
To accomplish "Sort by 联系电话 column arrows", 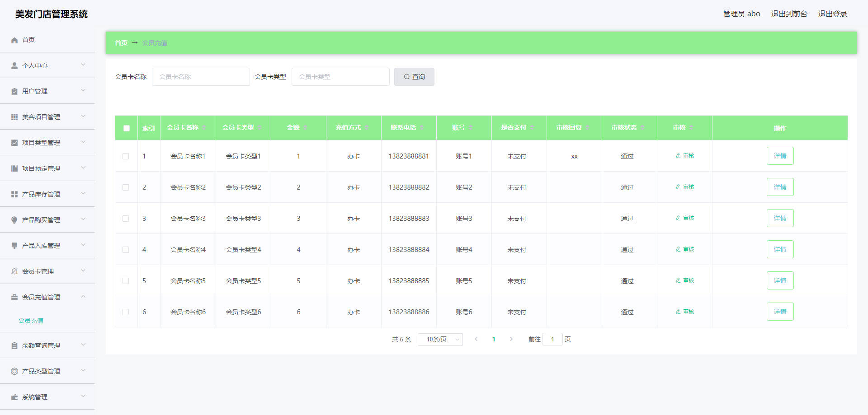I will (x=422, y=128).
